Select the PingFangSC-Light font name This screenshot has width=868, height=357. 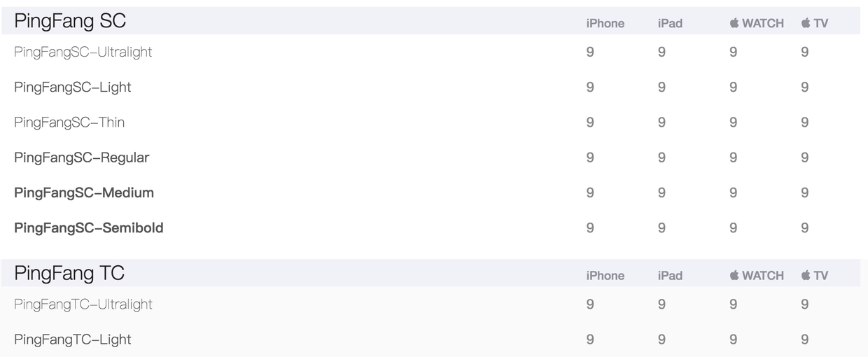(x=72, y=87)
